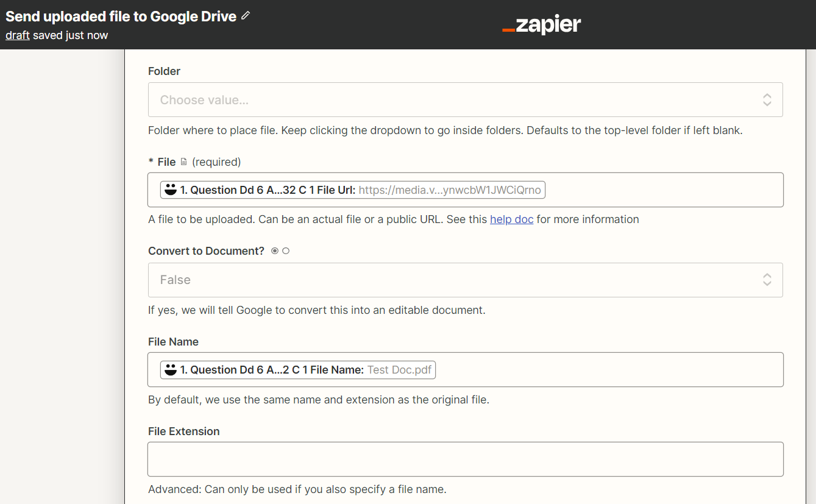Click the Folder dropdown arrows

tap(767, 100)
